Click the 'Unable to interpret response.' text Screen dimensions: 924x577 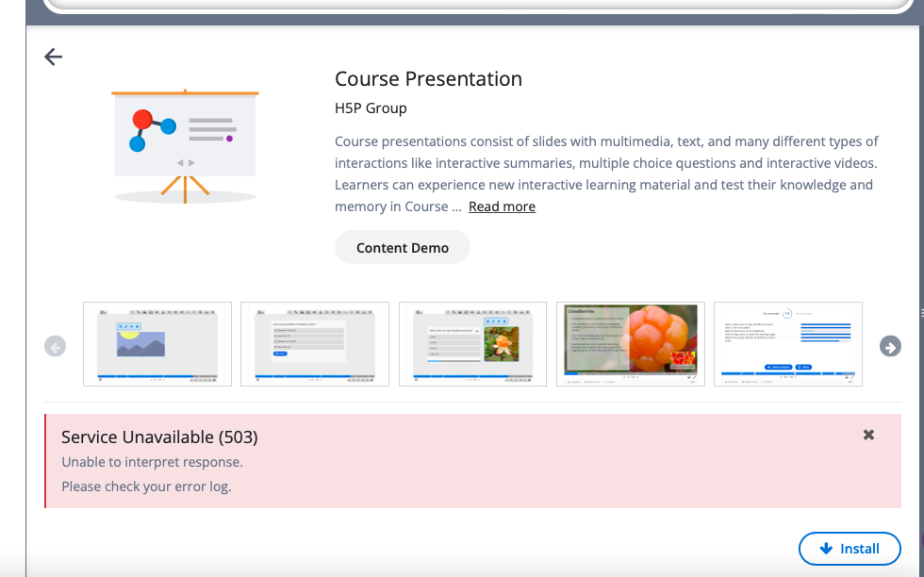point(152,462)
